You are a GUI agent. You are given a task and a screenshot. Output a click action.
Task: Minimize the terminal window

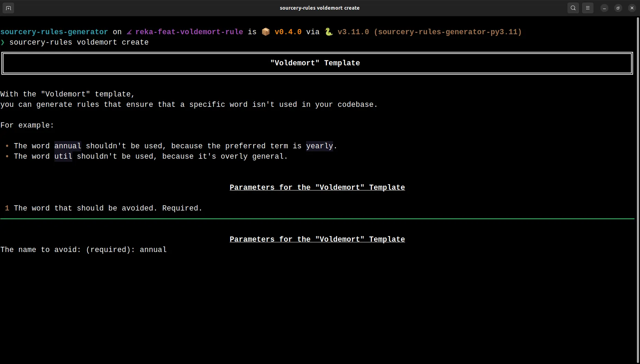pyautogui.click(x=604, y=8)
